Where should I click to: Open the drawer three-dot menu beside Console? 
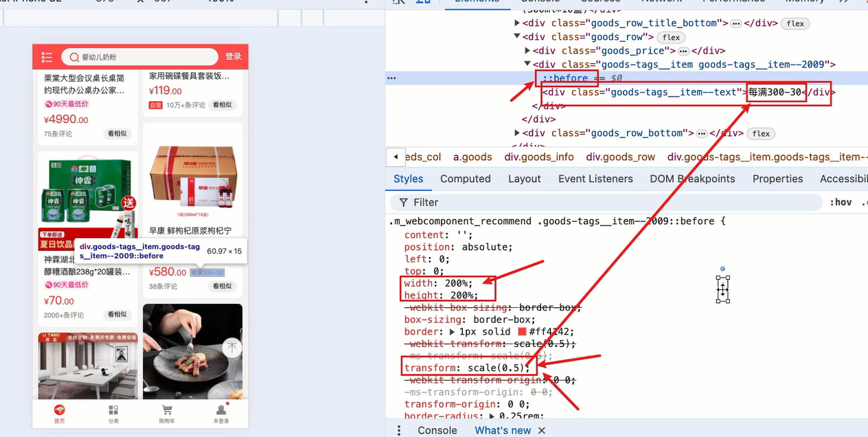[399, 430]
